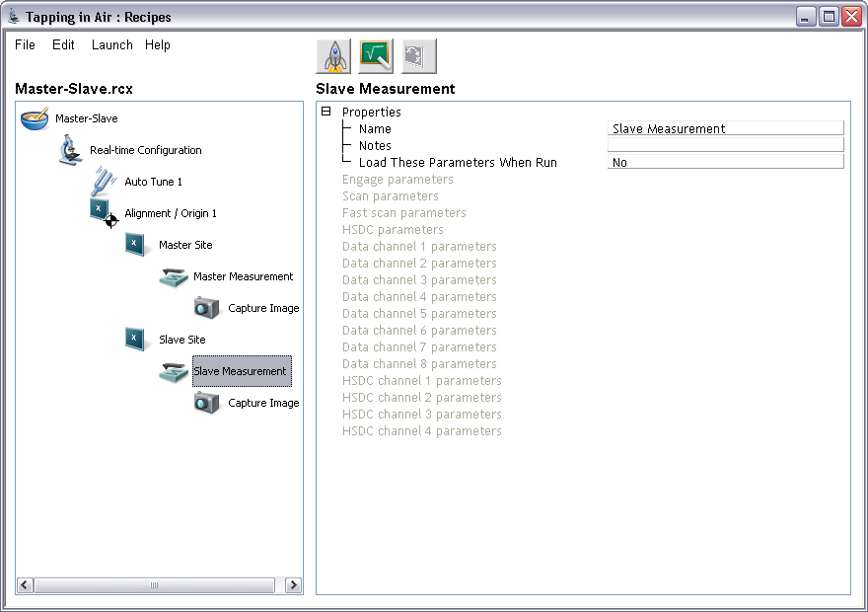Click the Notes input field

(725, 145)
